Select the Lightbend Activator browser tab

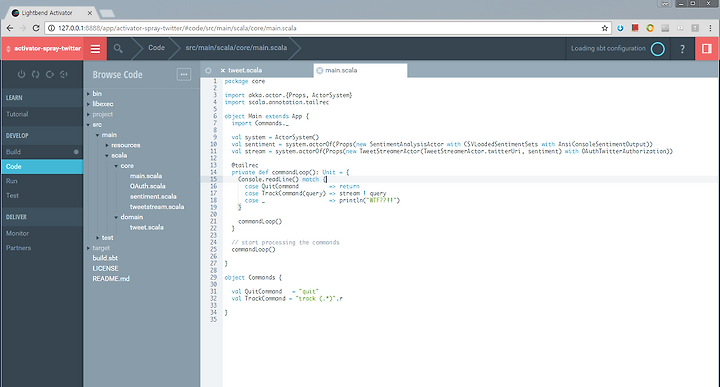pyautogui.click(x=51, y=13)
